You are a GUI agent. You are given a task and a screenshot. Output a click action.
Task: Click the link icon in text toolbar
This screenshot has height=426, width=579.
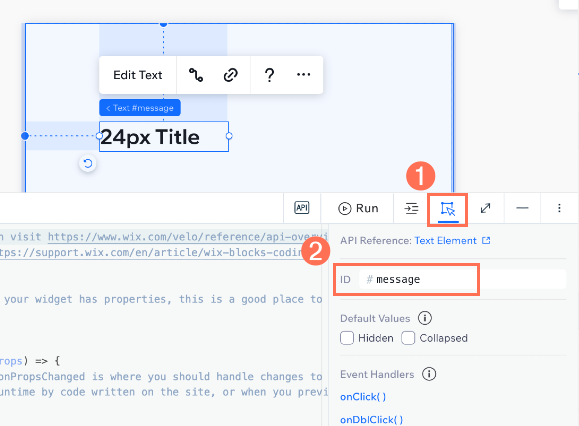click(x=231, y=75)
